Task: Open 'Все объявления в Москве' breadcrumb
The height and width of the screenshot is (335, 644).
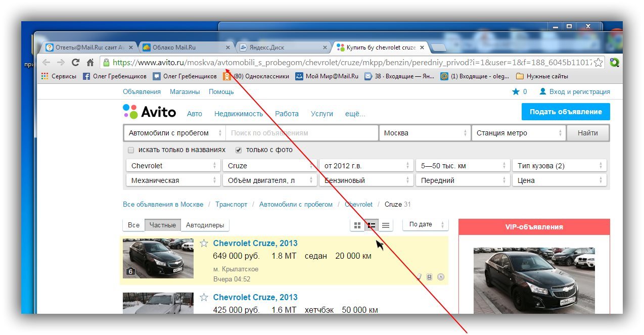Action: pyautogui.click(x=163, y=205)
